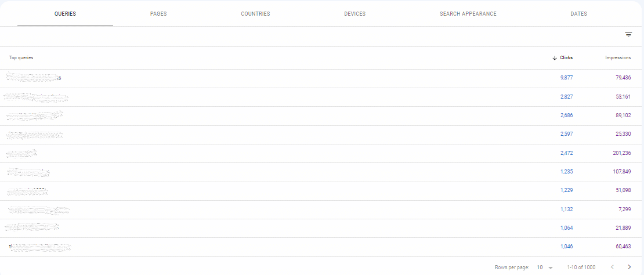Select the Search Appearance tab
This screenshot has width=644, height=275.
pyautogui.click(x=468, y=14)
